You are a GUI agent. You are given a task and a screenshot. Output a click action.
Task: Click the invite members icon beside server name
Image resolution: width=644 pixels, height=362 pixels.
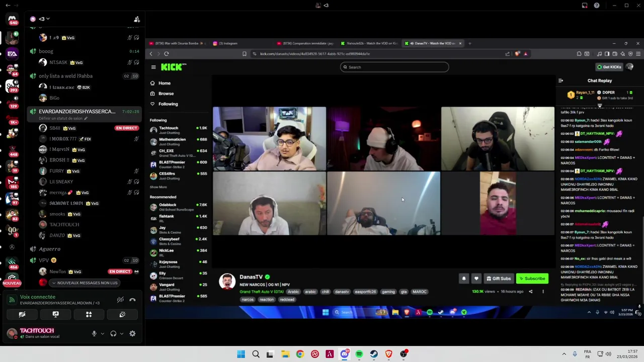[x=137, y=19]
